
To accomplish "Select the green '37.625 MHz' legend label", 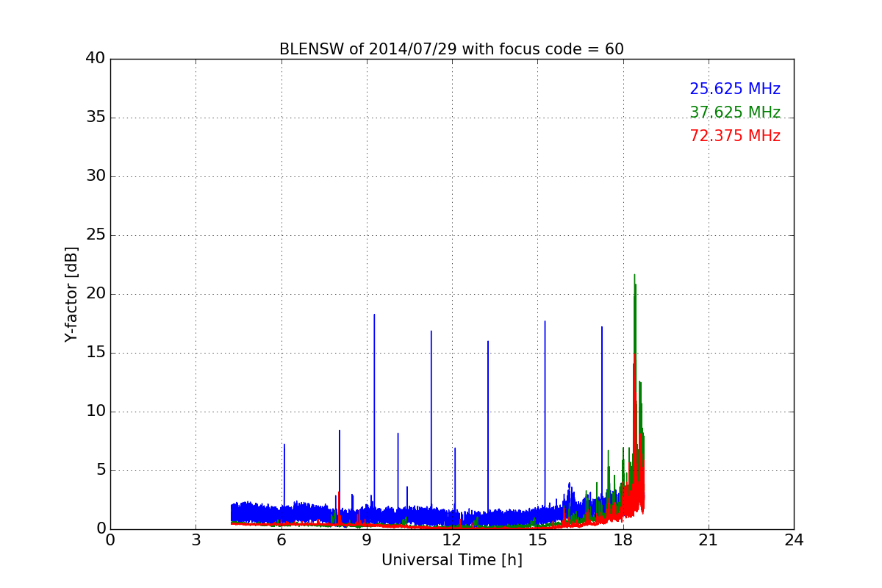I will tap(735, 112).
